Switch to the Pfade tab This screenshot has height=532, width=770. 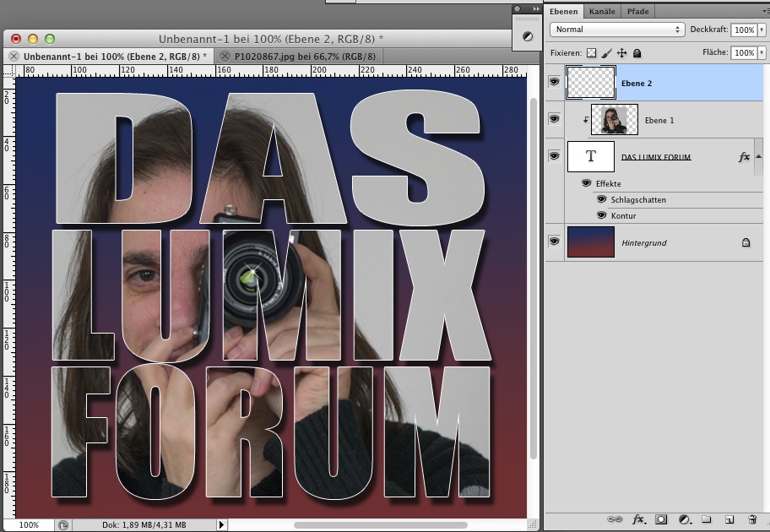coord(638,11)
